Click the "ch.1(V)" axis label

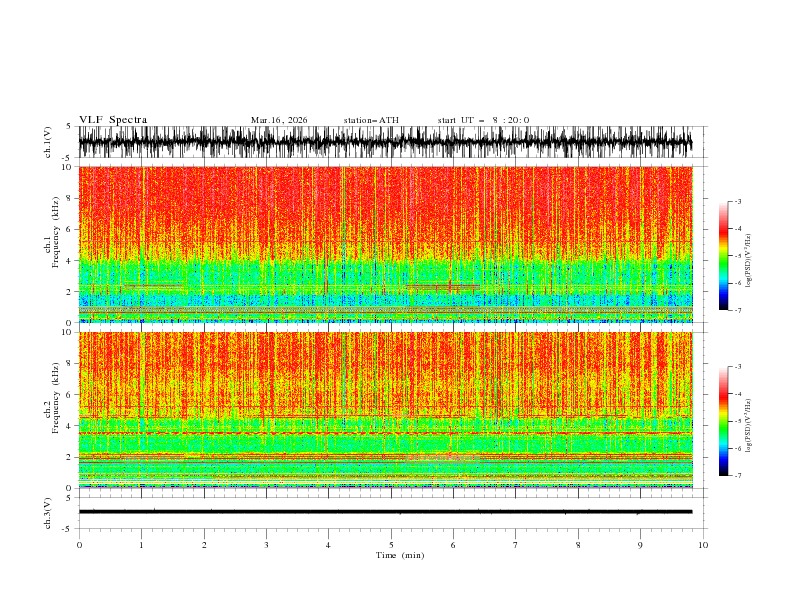pyautogui.click(x=48, y=142)
